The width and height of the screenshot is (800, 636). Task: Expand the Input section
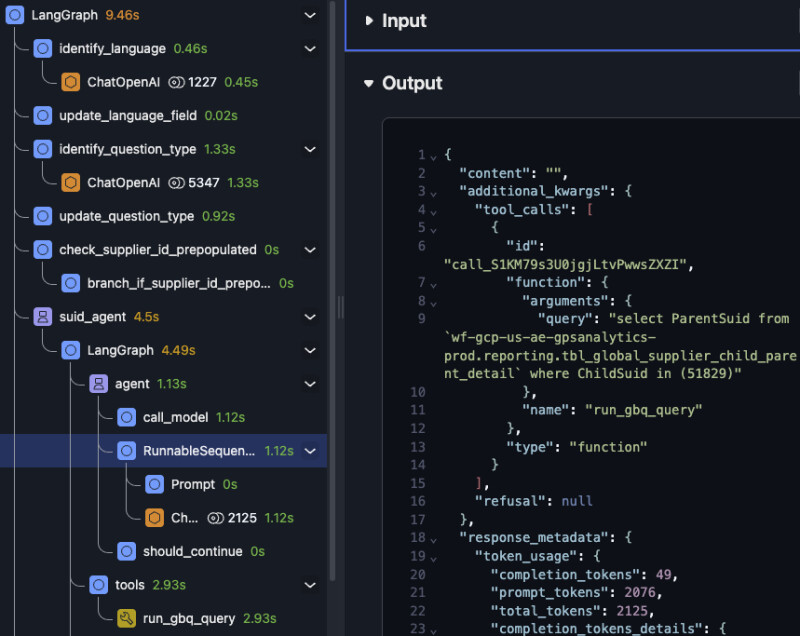click(x=369, y=21)
